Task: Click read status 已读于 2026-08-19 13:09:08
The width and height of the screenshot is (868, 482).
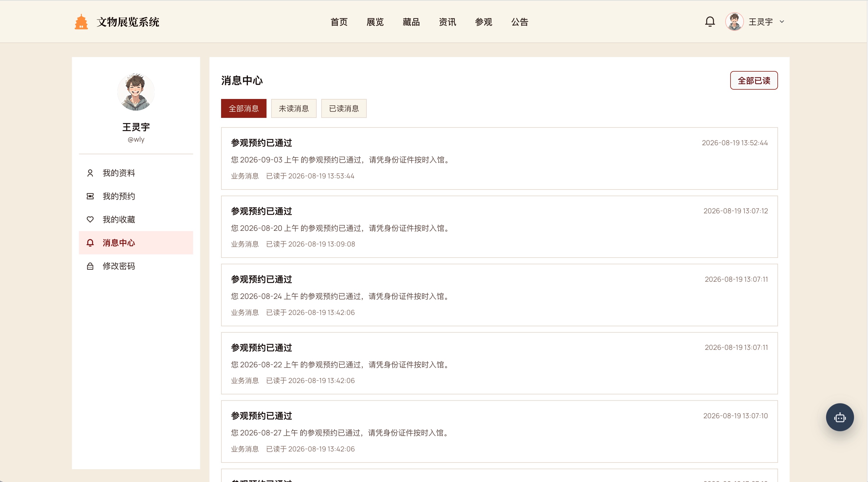Action: (x=310, y=244)
